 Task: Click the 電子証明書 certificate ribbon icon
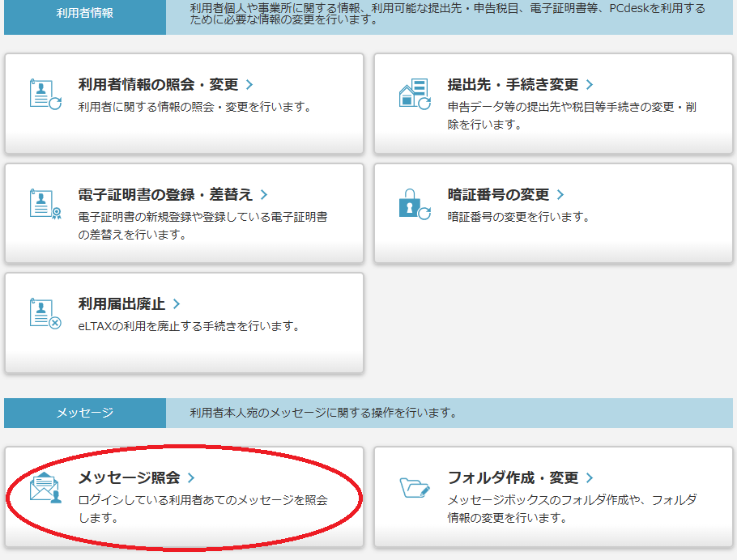pos(45,204)
